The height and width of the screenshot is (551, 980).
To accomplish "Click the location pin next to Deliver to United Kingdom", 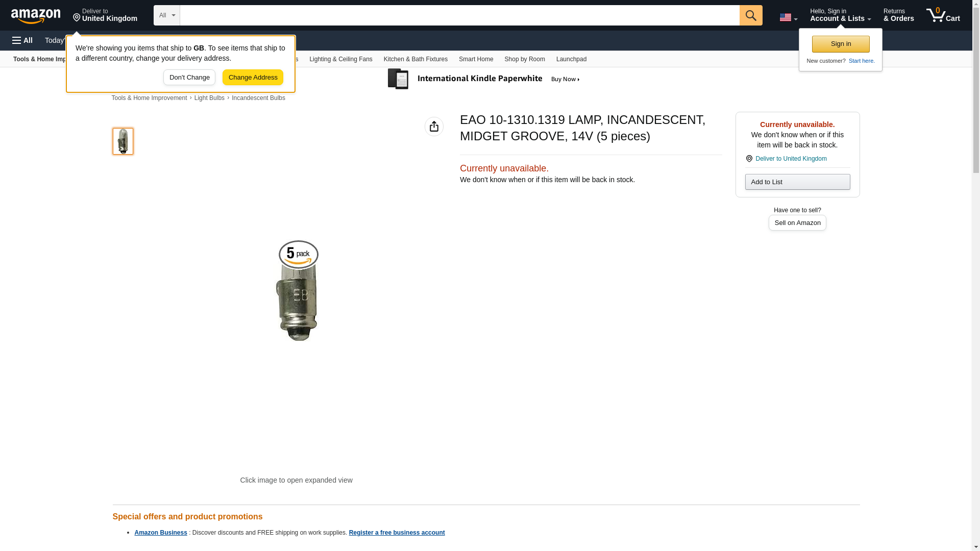I will 749,159.
